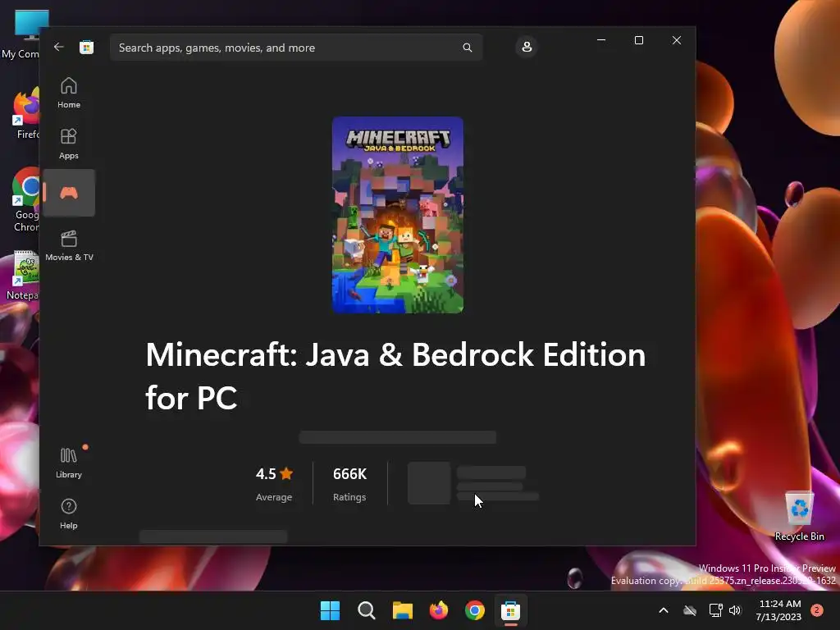Open the Movies & TV section
Image resolution: width=840 pixels, height=630 pixels.
point(69,245)
